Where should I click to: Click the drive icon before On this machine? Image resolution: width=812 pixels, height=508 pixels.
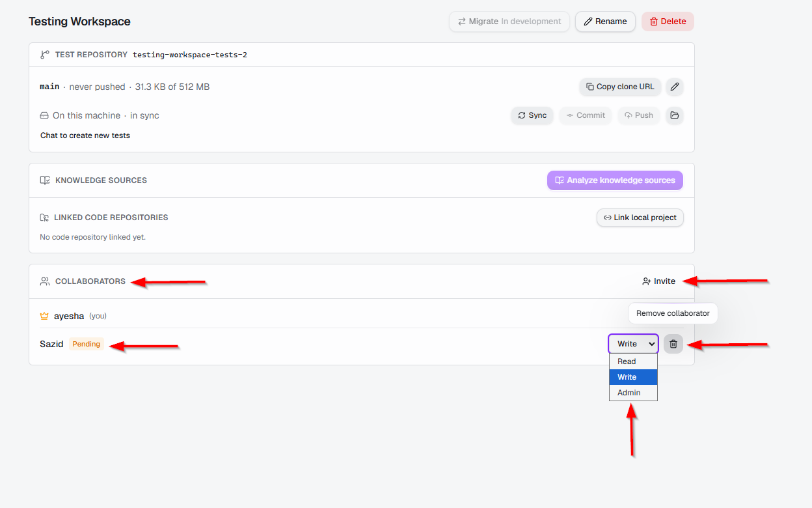pyautogui.click(x=44, y=115)
